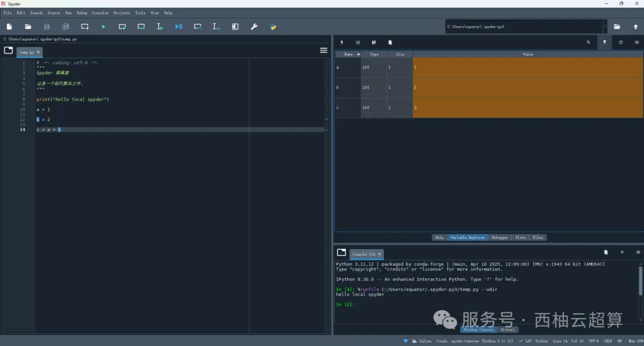Clear the console with the document icon
Screen dimensions: 644x346
click(x=606, y=252)
